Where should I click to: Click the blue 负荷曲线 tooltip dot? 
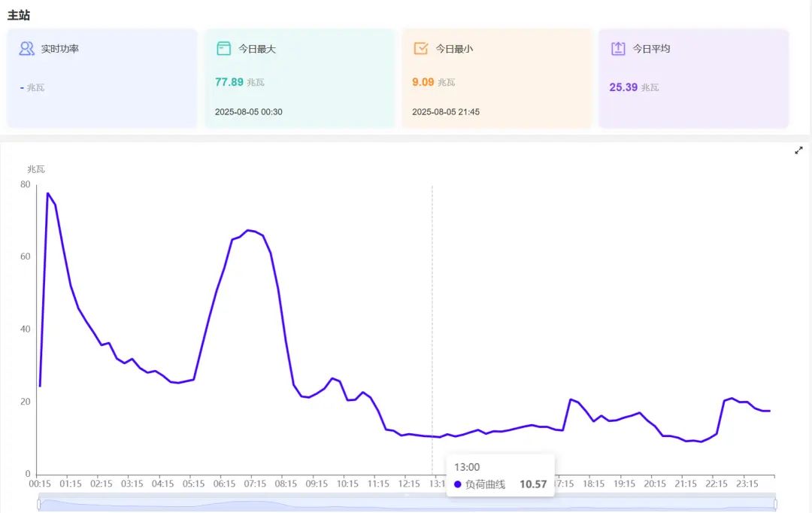point(458,484)
